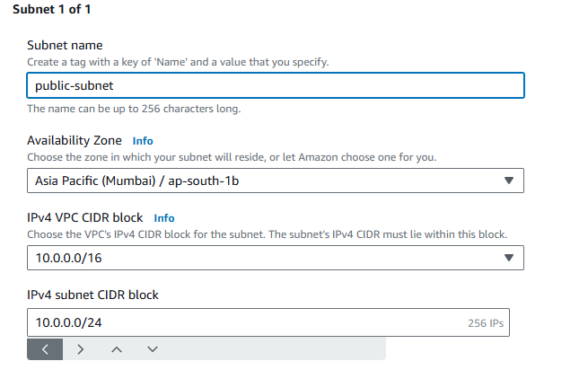Open Info link next to Availability Zone
Image resolution: width=588 pixels, height=370 pixels.
pos(143,141)
